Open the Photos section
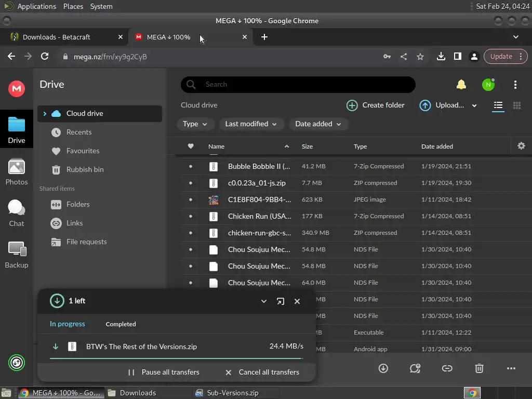The image size is (532, 399). click(x=16, y=171)
